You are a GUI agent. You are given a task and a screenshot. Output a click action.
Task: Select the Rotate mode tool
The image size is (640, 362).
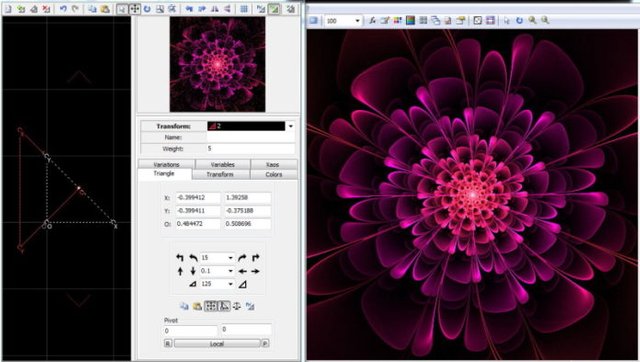147,9
